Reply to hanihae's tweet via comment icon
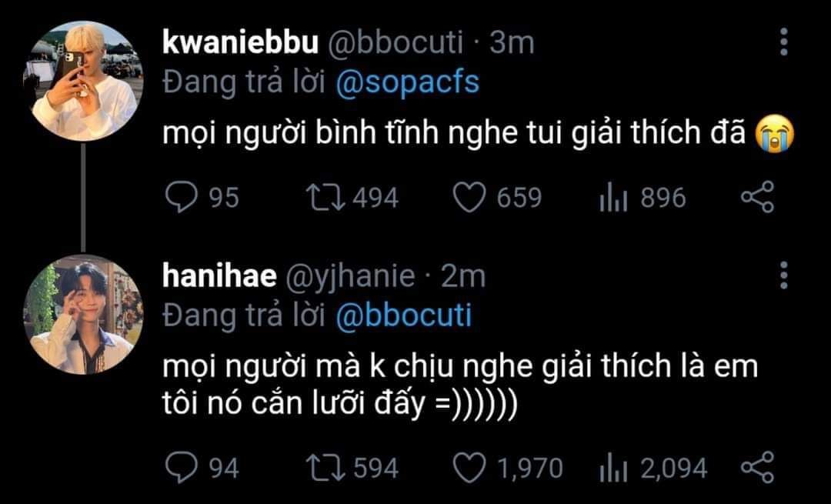 pyautogui.click(x=181, y=467)
